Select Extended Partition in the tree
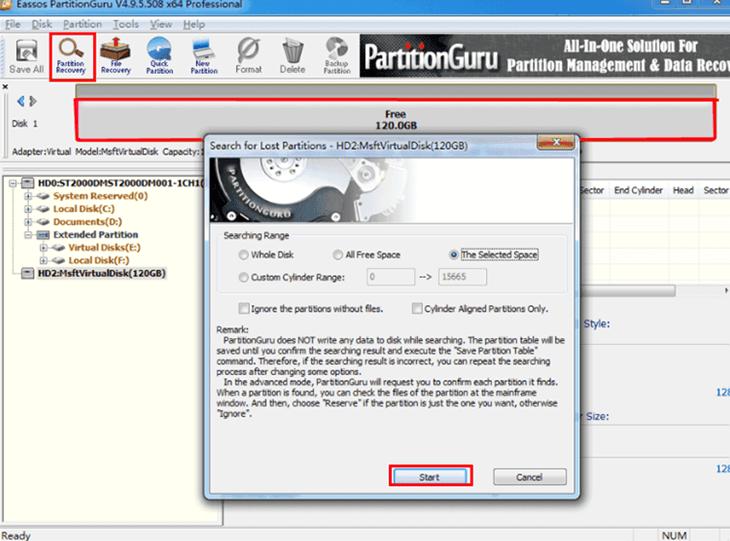Screen dimensions: 730x541 click(x=95, y=235)
